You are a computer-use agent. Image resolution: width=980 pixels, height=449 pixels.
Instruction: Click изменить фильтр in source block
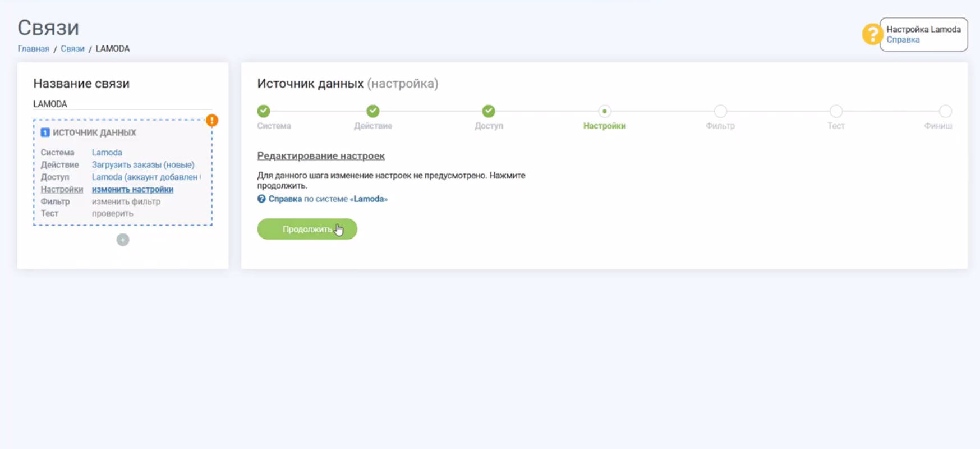pyautogui.click(x=126, y=201)
